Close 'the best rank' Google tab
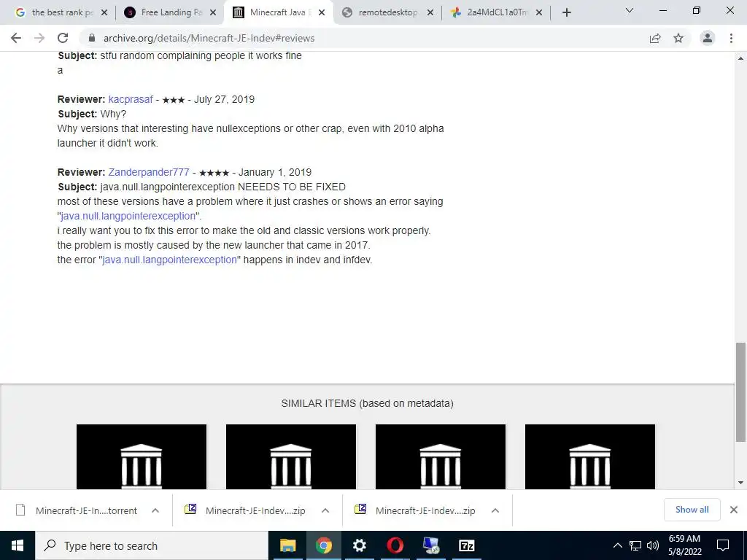 coord(104,12)
